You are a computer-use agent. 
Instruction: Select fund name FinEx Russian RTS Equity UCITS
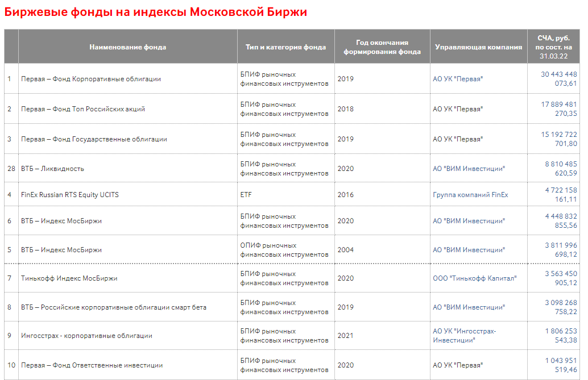70,195
